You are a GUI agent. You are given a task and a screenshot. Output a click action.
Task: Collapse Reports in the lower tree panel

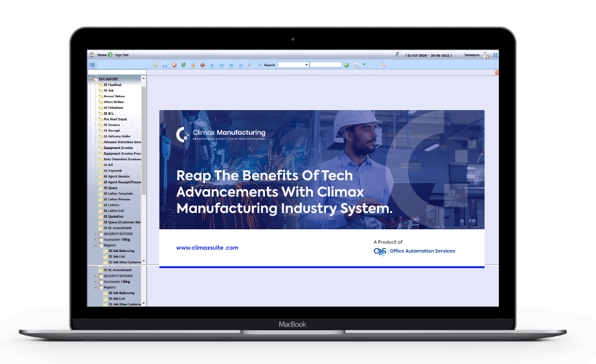(x=95, y=287)
